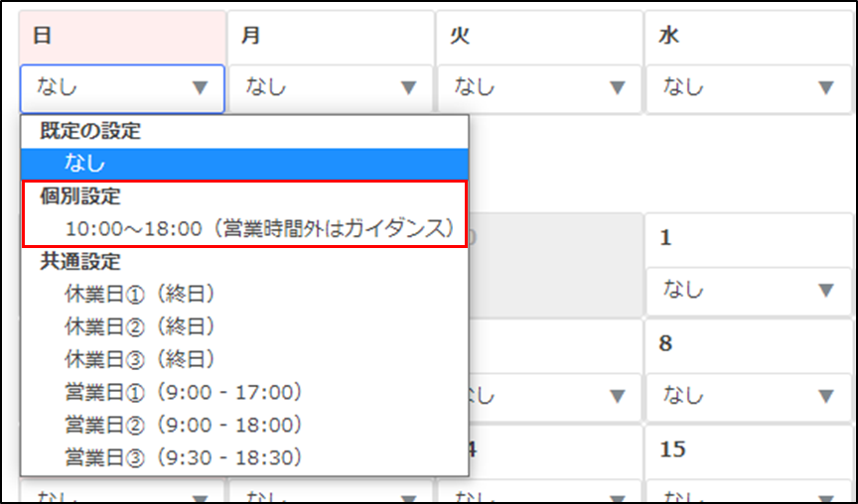Select 休業日③（終日）option
Viewport: 858px width, 504px height.
point(140,359)
